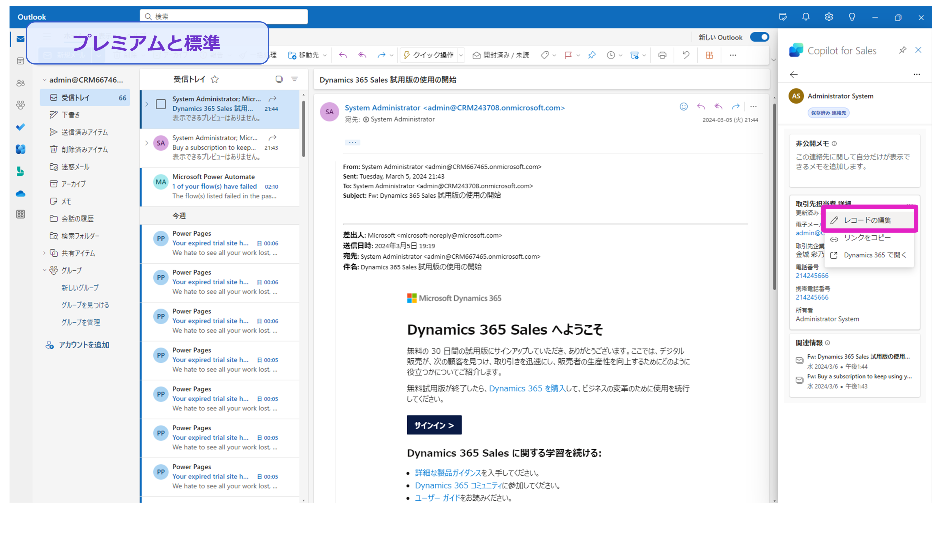Select レコードの編集 from the context menu
This screenshot has width=941, height=560.
869,220
